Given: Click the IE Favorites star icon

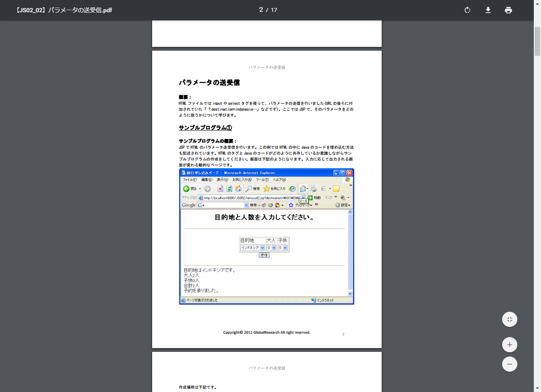Looking at the screenshot, I should click(x=266, y=189).
